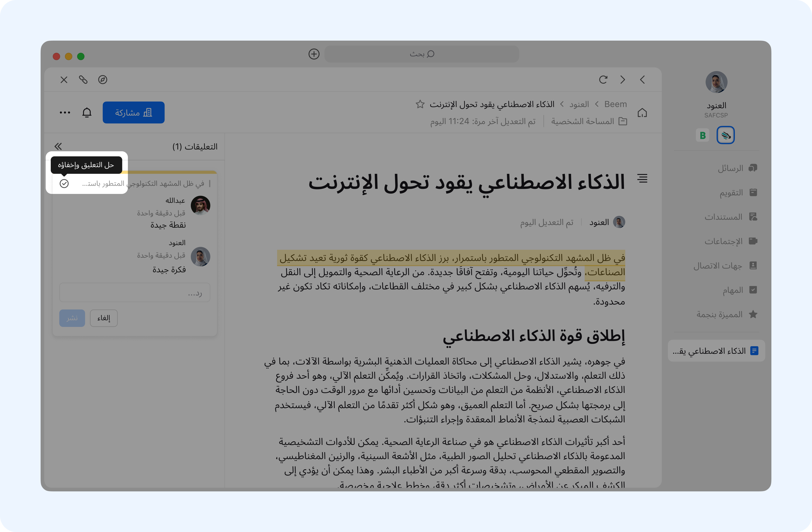Go to home icon in header
The height and width of the screenshot is (532, 812).
coord(642,113)
